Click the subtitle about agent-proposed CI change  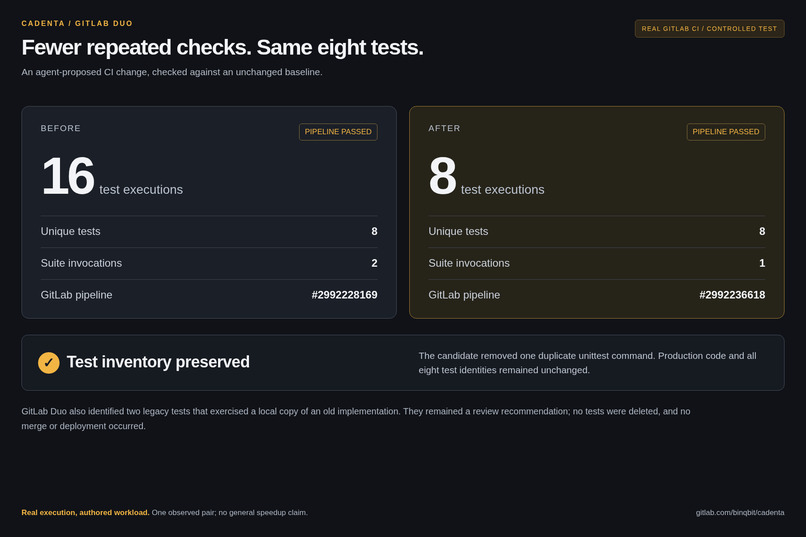click(x=172, y=72)
